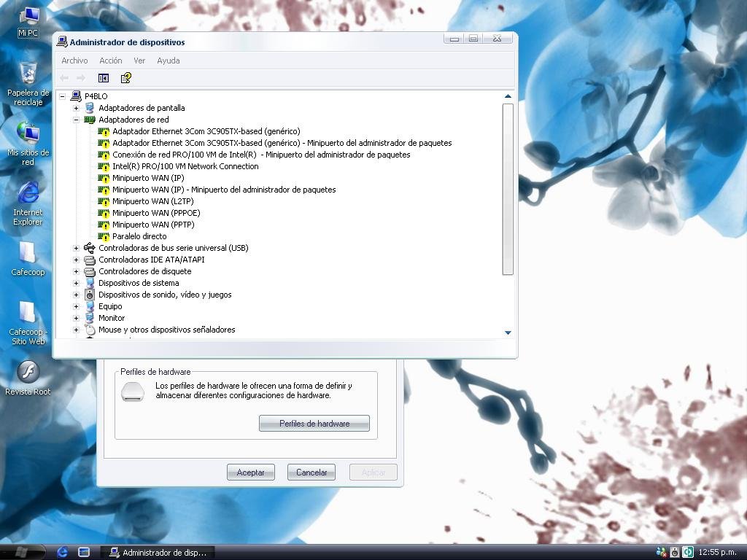Select first Adaptador Ethernet 3Com 3C905TX-based (genérico)
Image resolution: width=747 pixels, height=560 pixels.
[206, 131]
